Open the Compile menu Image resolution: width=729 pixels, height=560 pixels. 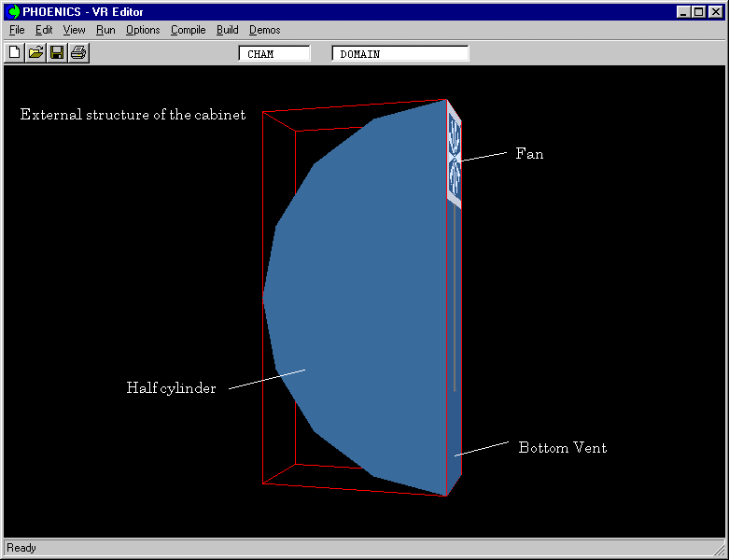coord(188,30)
